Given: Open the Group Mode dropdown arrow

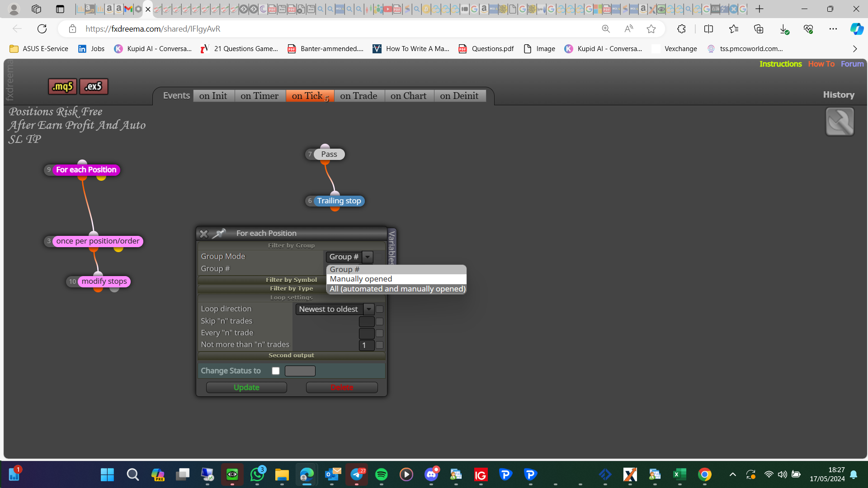Looking at the screenshot, I should coord(368,257).
